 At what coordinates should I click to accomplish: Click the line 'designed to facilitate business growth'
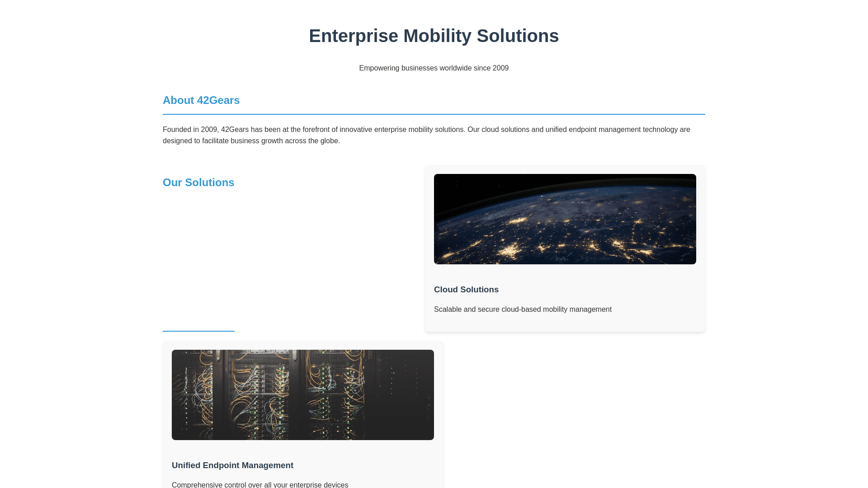pos(251,141)
